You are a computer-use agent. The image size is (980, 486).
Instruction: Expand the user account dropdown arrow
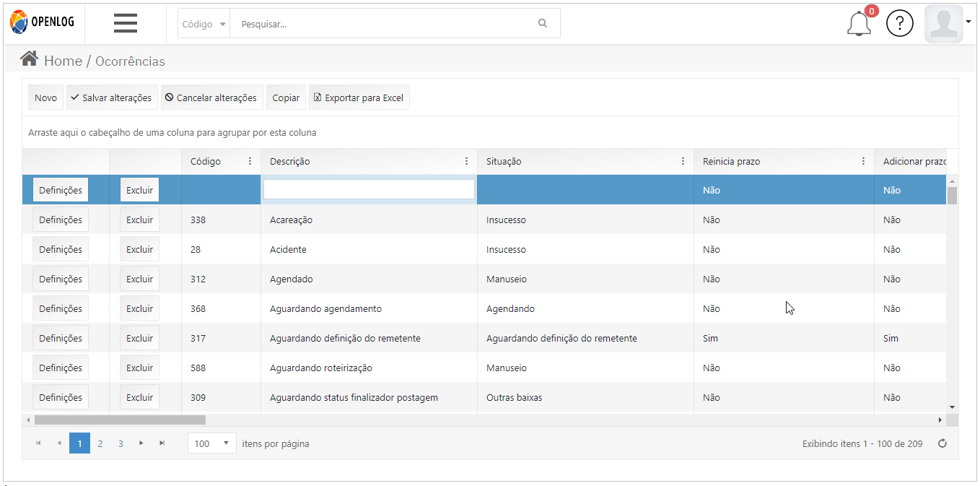(968, 22)
